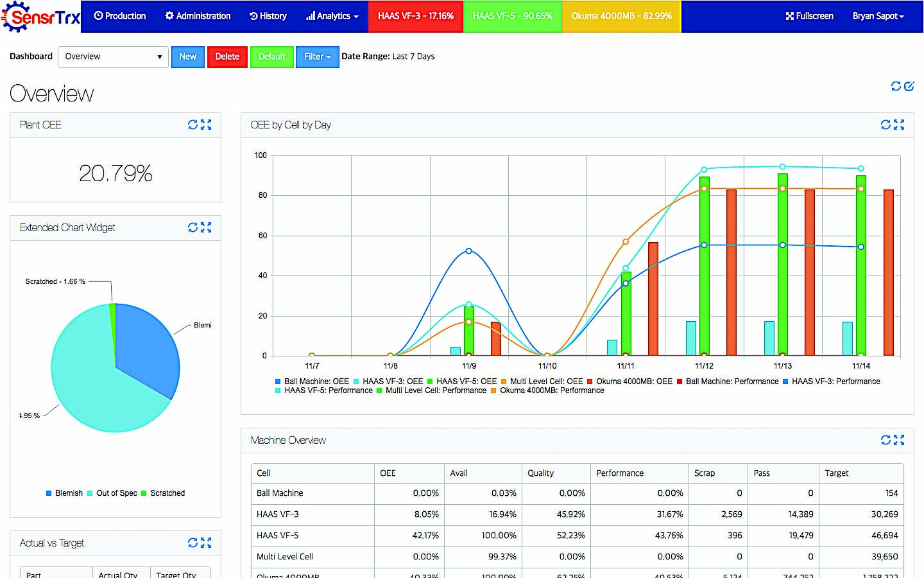Click the SensrTrx logo
The image size is (924, 578).
point(41,17)
